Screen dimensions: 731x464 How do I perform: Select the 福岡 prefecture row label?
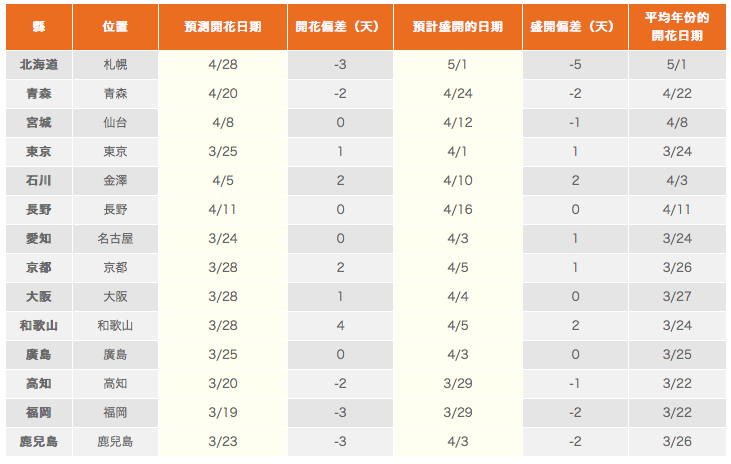coord(38,412)
